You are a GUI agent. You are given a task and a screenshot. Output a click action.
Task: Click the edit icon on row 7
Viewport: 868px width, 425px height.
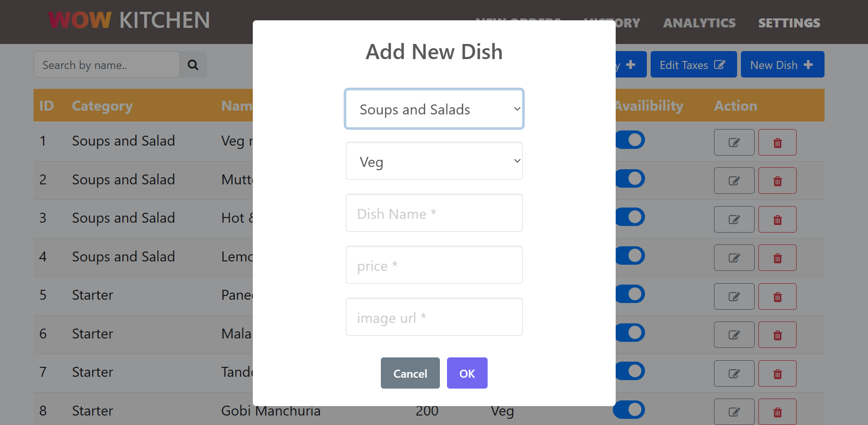734,373
